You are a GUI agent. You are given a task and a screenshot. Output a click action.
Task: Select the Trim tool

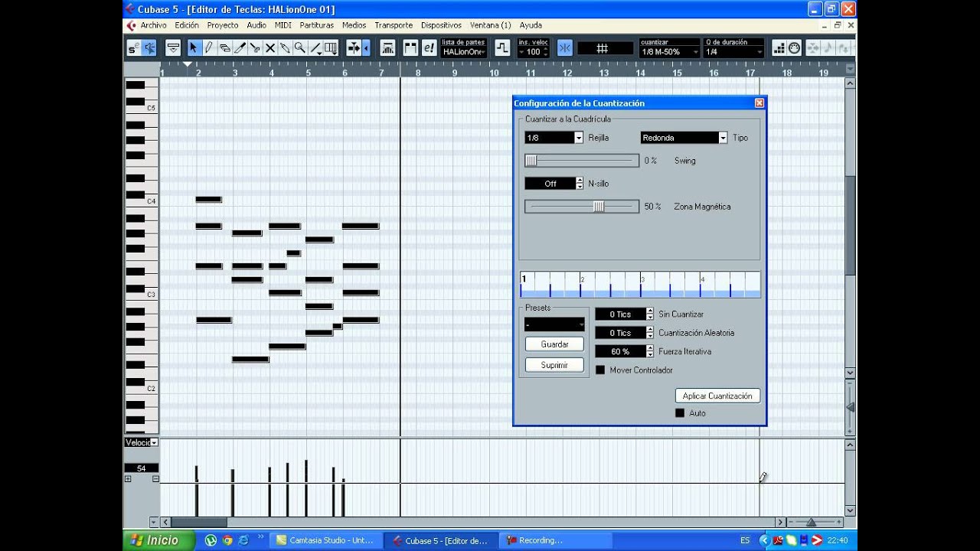coord(240,47)
